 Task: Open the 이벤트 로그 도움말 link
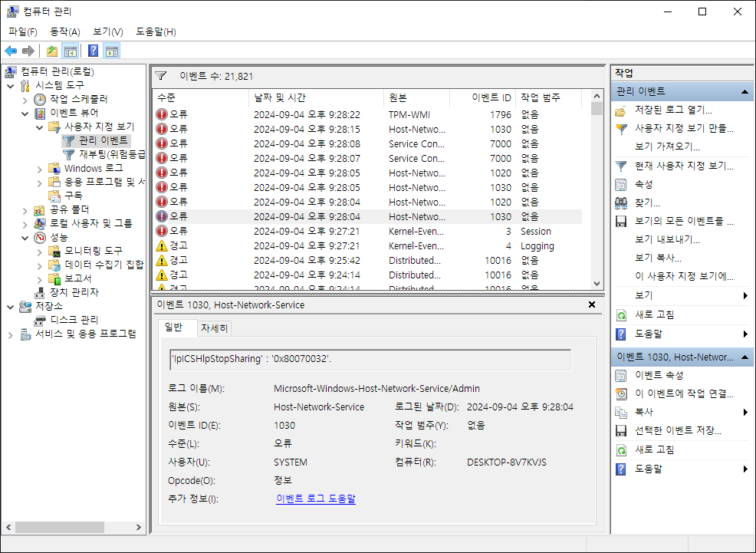click(316, 499)
